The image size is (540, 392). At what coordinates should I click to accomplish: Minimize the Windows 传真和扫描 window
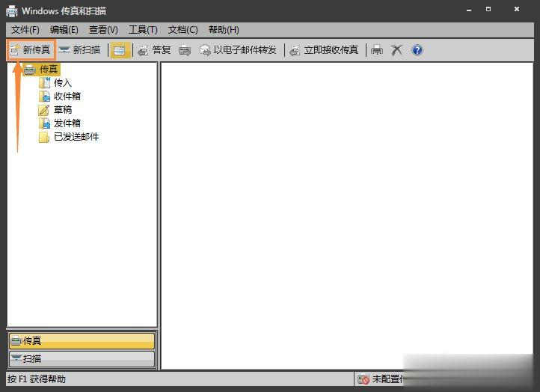coord(469,10)
